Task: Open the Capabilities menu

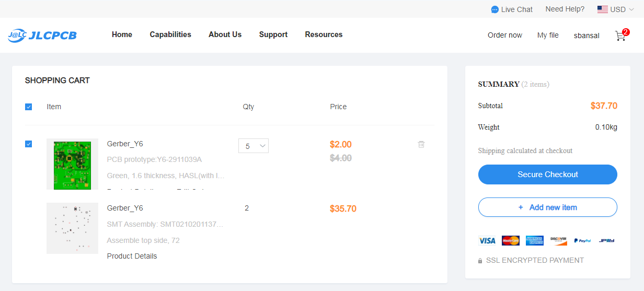Action: click(170, 34)
